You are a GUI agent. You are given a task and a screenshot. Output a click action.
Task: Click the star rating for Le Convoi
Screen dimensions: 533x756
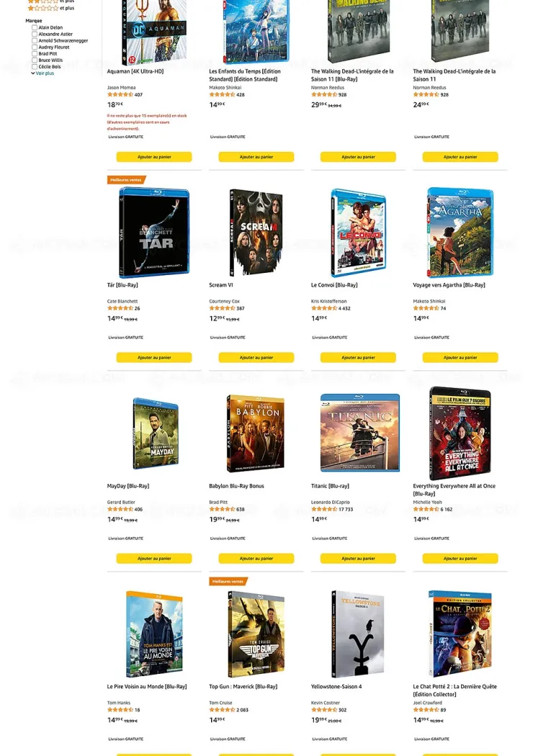324,308
